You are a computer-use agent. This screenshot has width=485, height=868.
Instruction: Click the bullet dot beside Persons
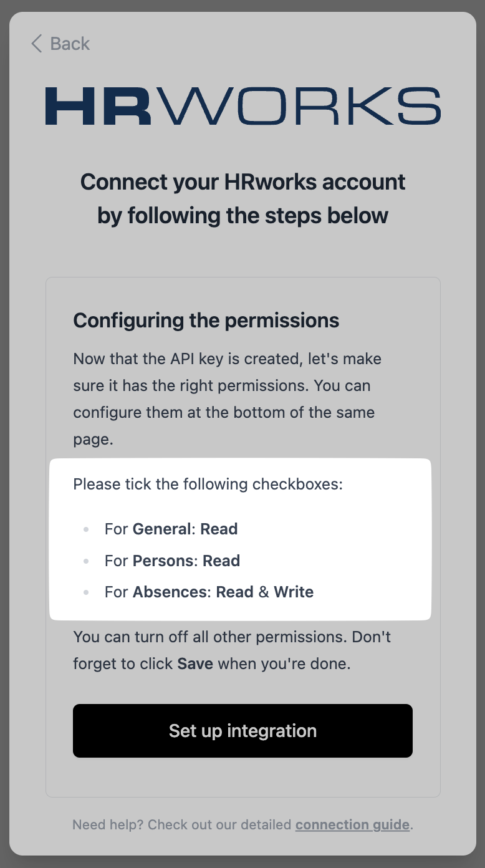point(86,561)
